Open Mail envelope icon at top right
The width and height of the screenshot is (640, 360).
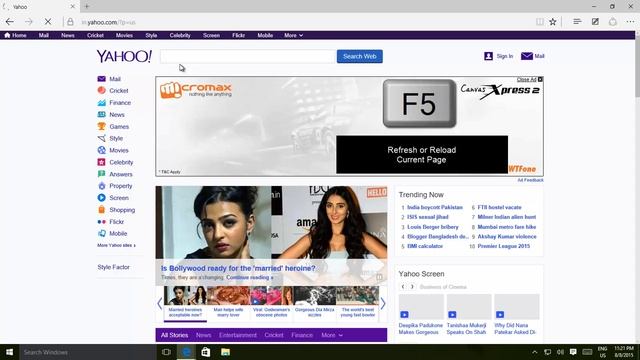(527, 56)
